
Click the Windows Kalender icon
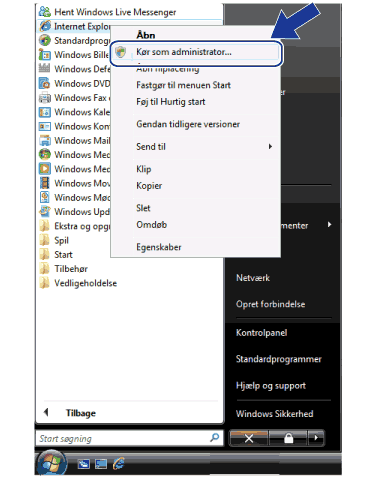[44, 112]
